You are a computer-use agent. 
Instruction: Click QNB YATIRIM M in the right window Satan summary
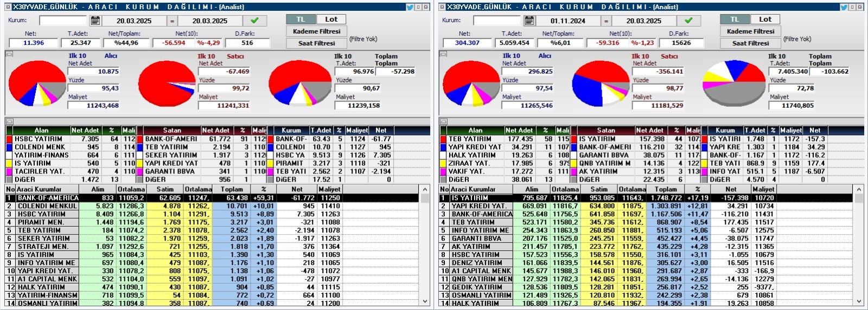[x=604, y=164]
